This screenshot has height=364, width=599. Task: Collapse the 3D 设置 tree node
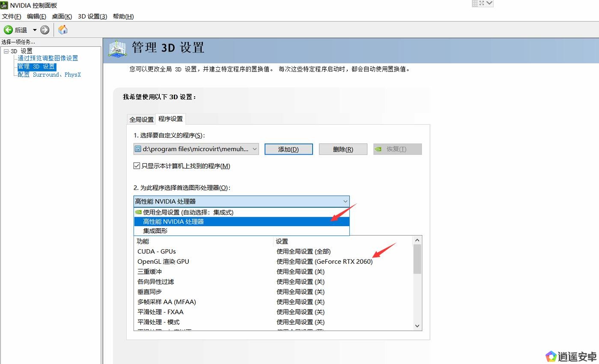pos(6,51)
